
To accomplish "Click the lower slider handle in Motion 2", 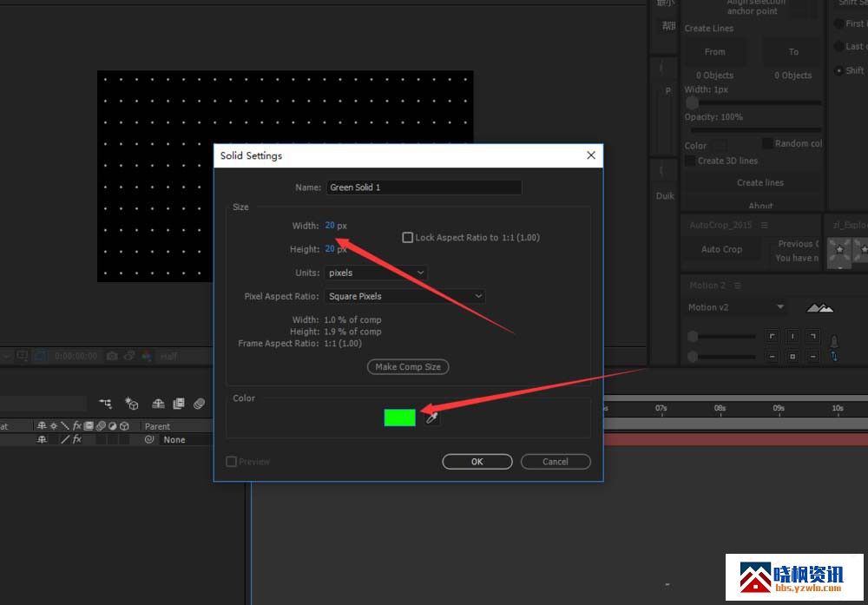I will (693, 357).
